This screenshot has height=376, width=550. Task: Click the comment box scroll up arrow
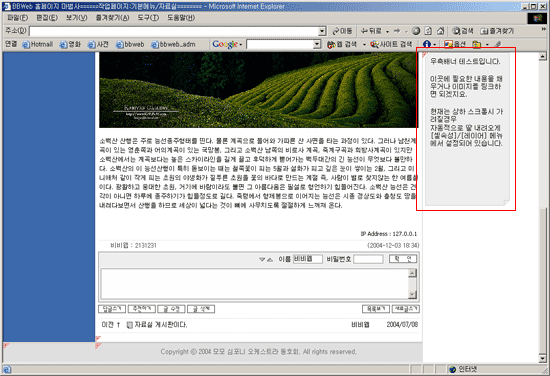[x=412, y=273]
